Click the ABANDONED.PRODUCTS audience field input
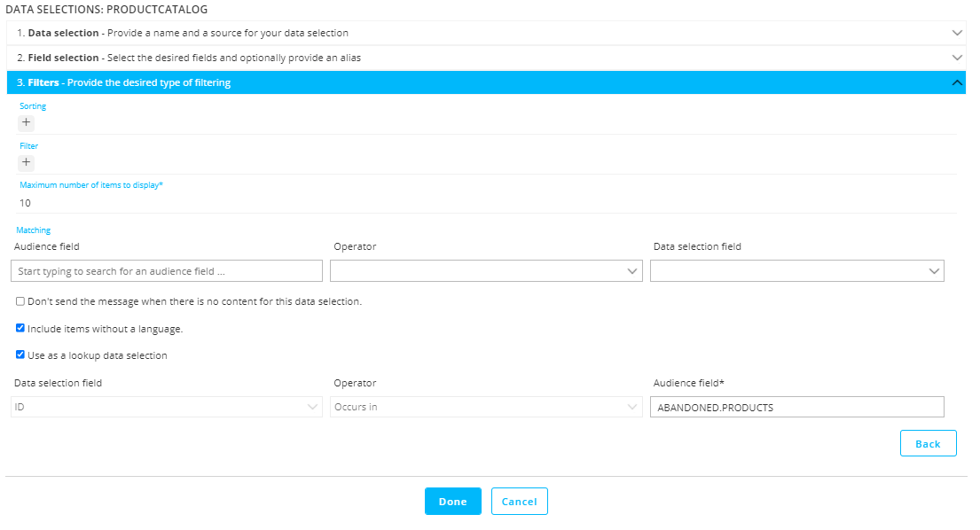The height and width of the screenshot is (530, 980). 796,407
